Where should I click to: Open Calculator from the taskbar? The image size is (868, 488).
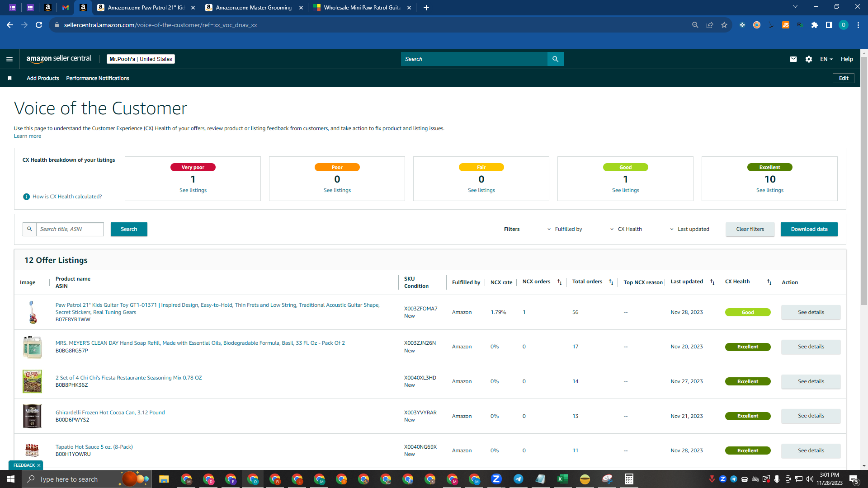629,479
